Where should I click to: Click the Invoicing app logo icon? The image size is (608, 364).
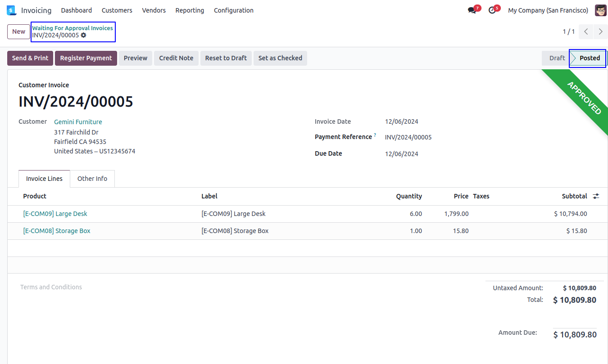tap(11, 10)
